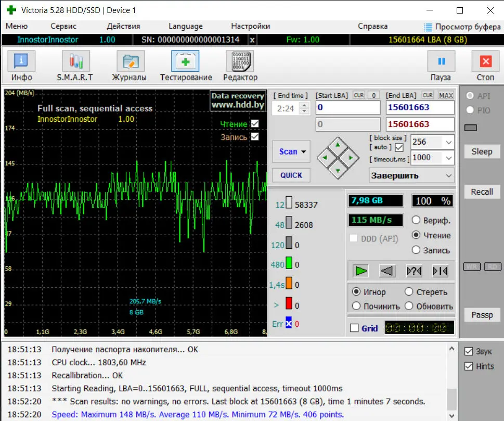Stop the scan with the Стоп button
Viewport: 504px width, 421px height.
(485, 66)
